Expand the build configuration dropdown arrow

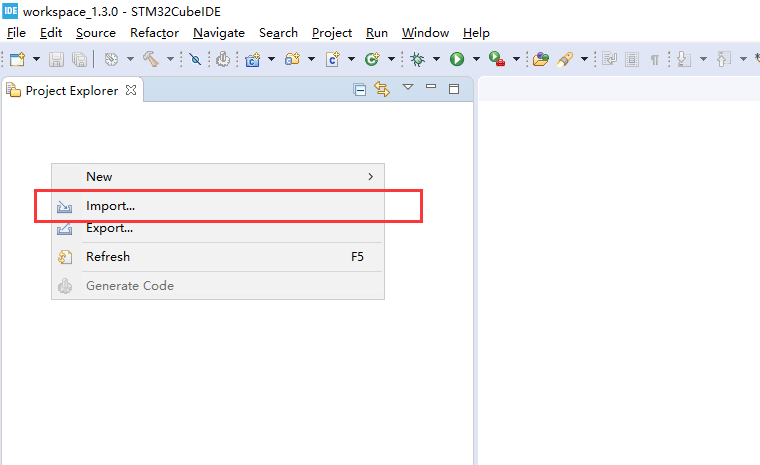130,59
